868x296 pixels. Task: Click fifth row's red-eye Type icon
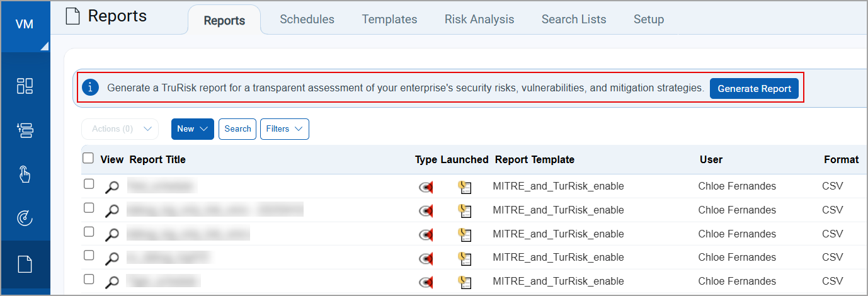pyautogui.click(x=426, y=282)
